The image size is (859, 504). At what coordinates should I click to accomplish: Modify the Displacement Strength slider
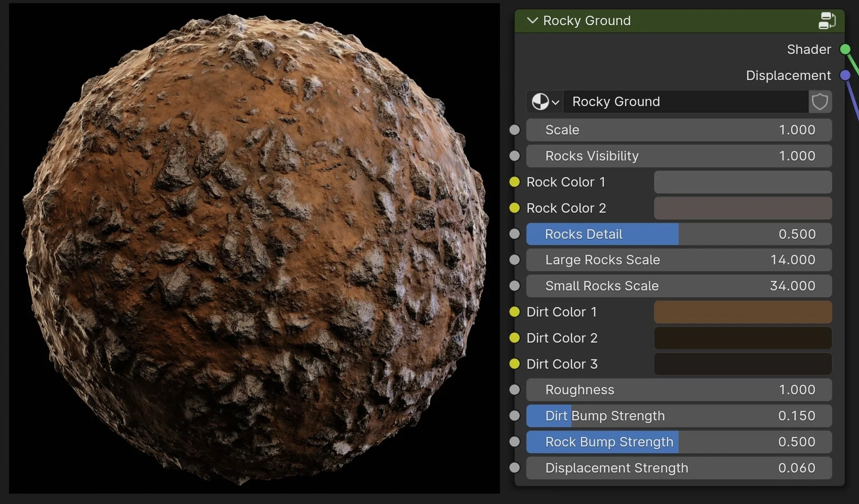(x=678, y=468)
